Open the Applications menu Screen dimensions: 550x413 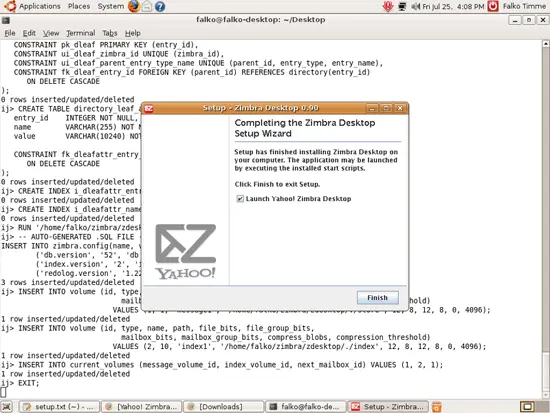[x=40, y=6]
